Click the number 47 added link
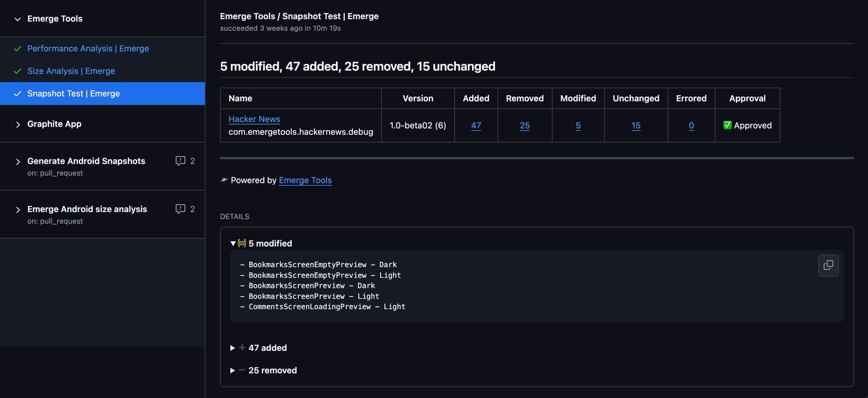This screenshot has width=868, height=398. pos(476,125)
